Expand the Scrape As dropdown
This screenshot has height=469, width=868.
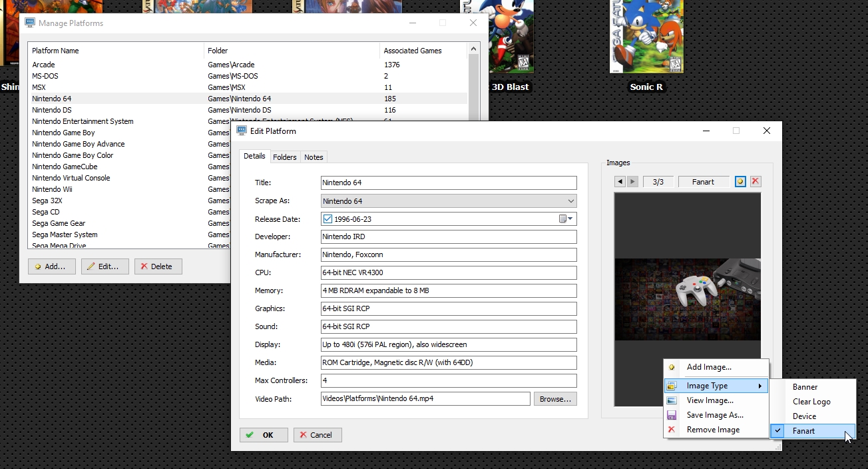570,201
